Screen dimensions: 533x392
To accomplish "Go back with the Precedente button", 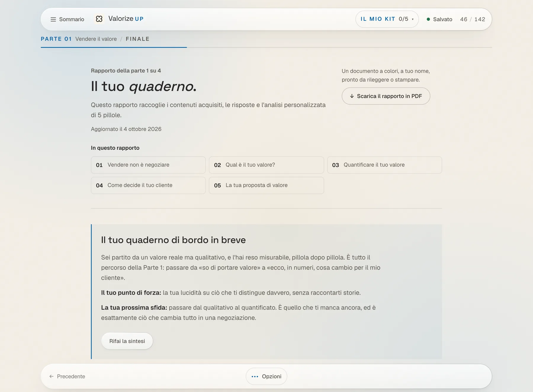I will pyautogui.click(x=67, y=376).
